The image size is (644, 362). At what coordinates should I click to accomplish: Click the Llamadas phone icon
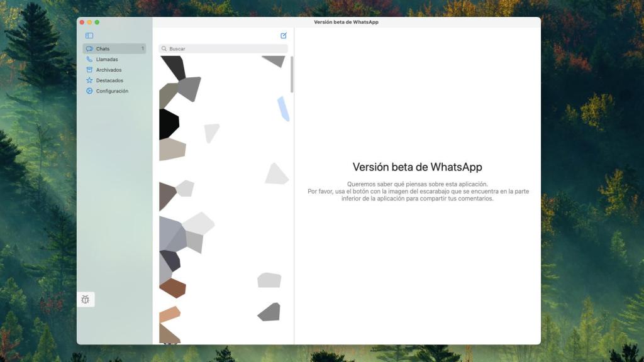point(89,59)
